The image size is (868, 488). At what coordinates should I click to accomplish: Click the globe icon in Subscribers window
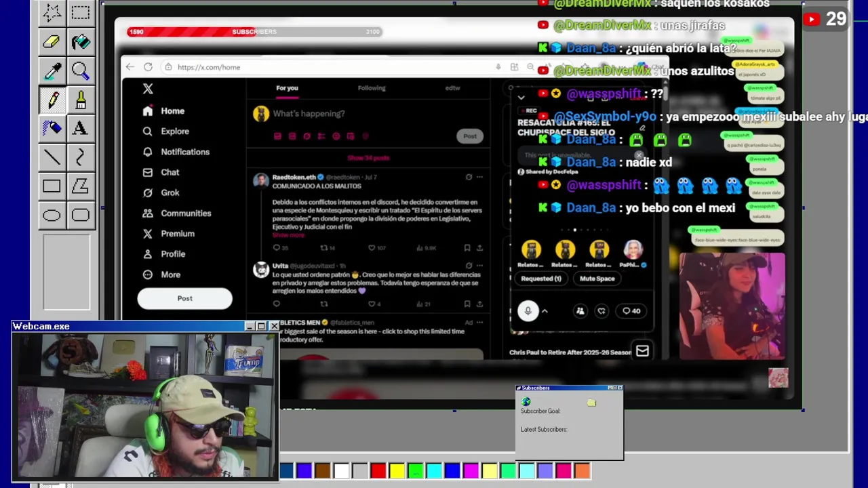[526, 402]
